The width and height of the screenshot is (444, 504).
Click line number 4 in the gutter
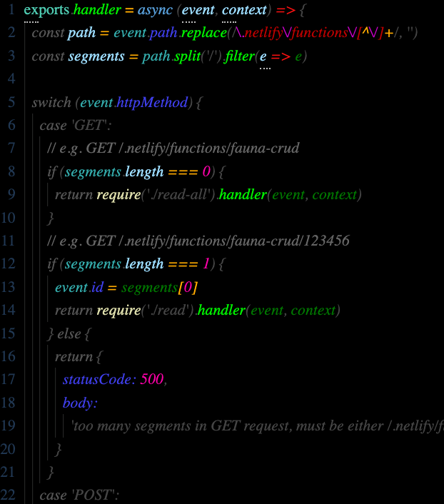click(x=11, y=79)
